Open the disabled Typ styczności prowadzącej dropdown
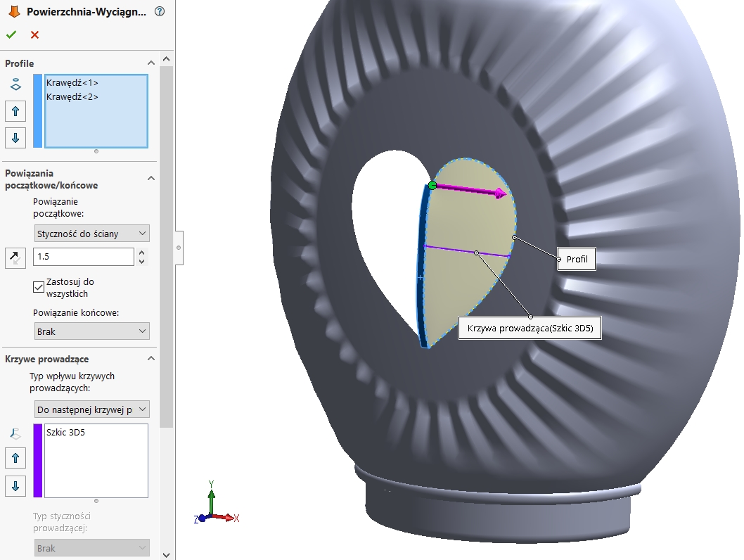This screenshot has width=744, height=560. [92, 548]
